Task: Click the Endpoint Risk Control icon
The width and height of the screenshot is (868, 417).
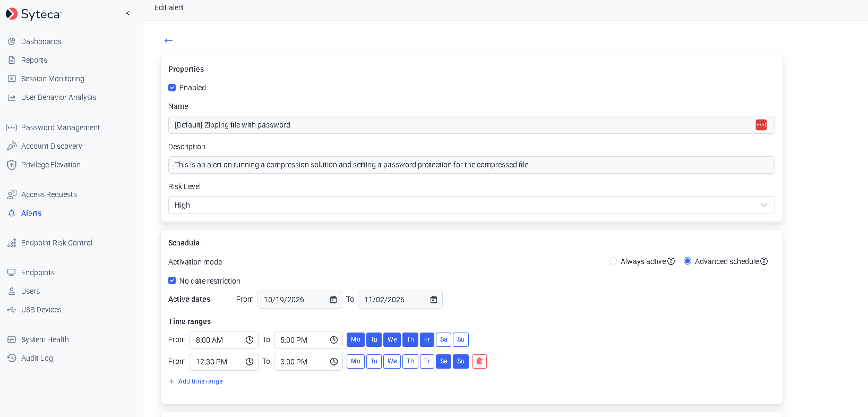Action: point(12,243)
